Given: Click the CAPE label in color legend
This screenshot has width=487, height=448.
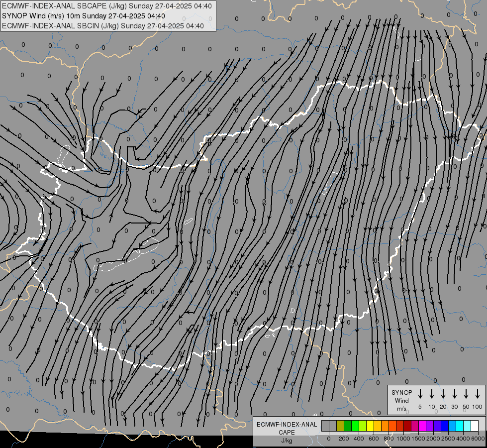Looking at the screenshot, I should [x=287, y=433].
